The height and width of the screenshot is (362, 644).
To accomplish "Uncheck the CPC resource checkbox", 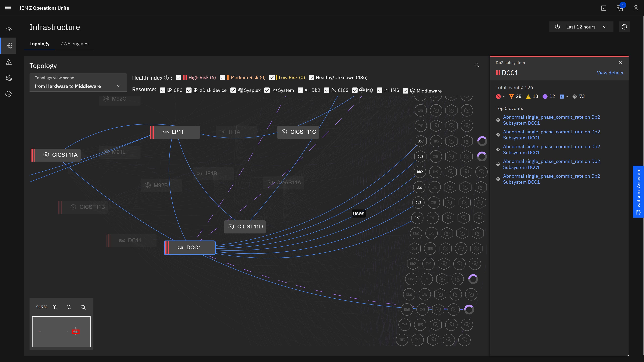I will click(x=163, y=90).
